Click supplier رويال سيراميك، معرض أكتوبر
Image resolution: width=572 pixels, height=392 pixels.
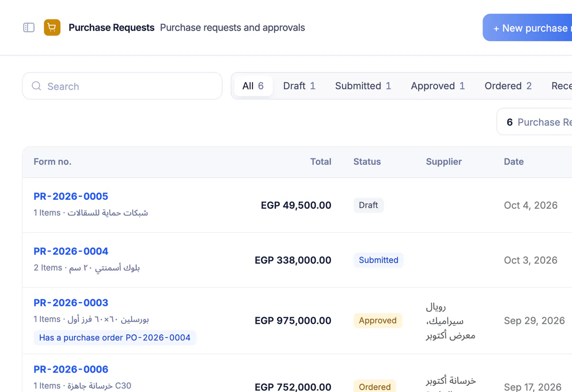(x=450, y=321)
